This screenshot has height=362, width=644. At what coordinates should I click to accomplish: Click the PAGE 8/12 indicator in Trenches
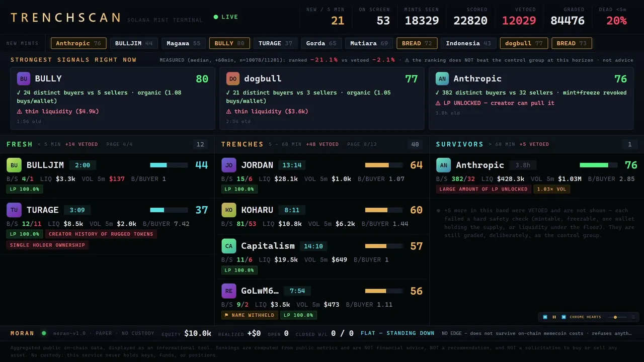tap(362, 144)
